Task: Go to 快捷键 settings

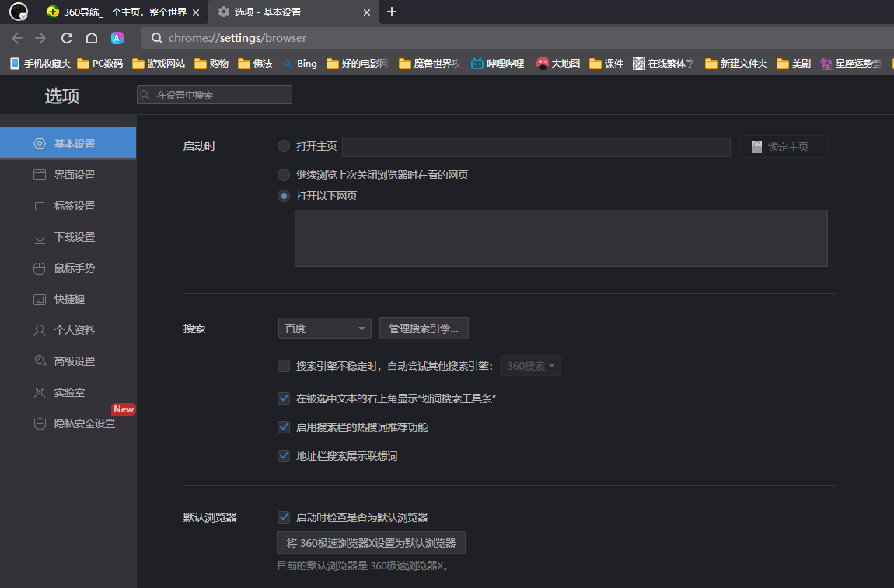Action: (70, 299)
